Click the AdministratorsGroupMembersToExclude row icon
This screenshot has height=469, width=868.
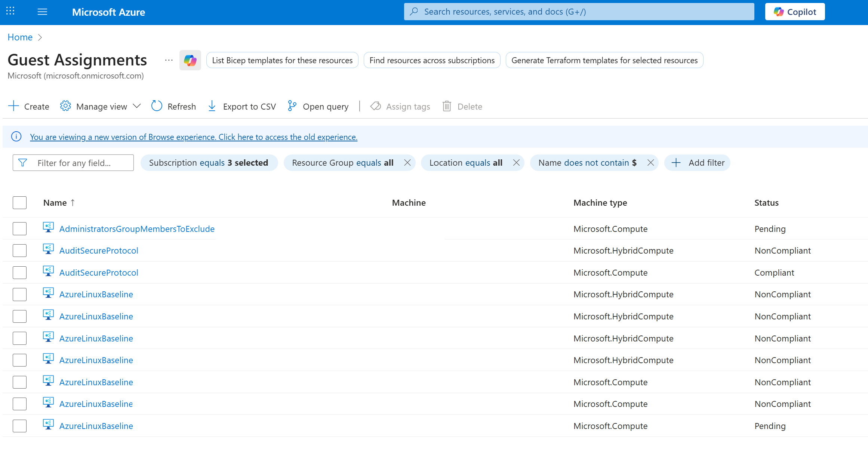pos(48,227)
